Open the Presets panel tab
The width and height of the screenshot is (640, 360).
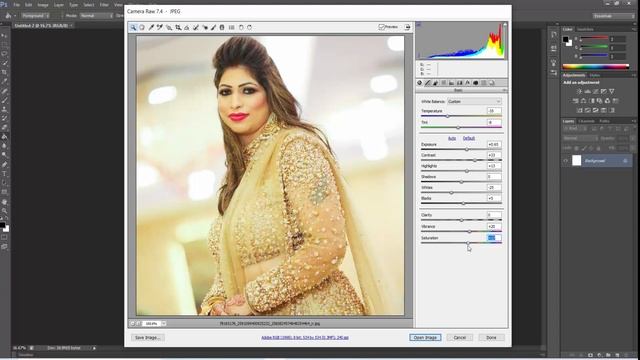click(x=484, y=83)
